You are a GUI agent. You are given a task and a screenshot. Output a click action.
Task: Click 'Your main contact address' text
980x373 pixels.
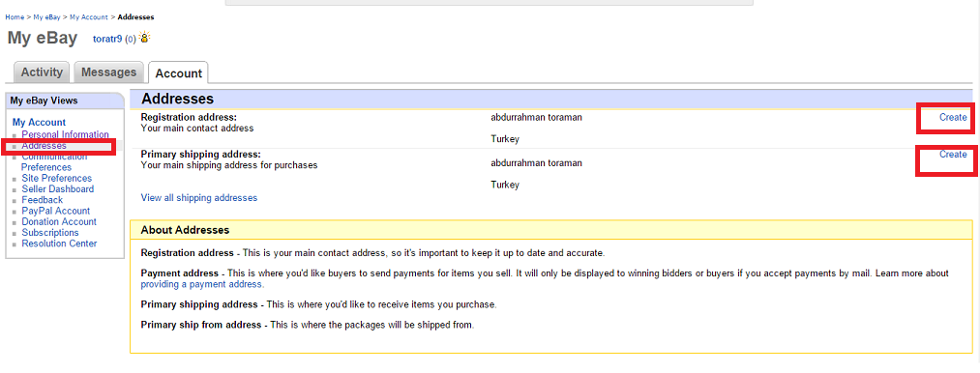[x=197, y=129]
